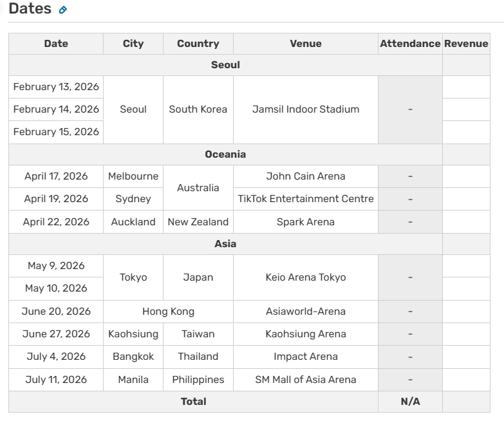
Task: Click the Sydney city cell
Action: pos(133,199)
